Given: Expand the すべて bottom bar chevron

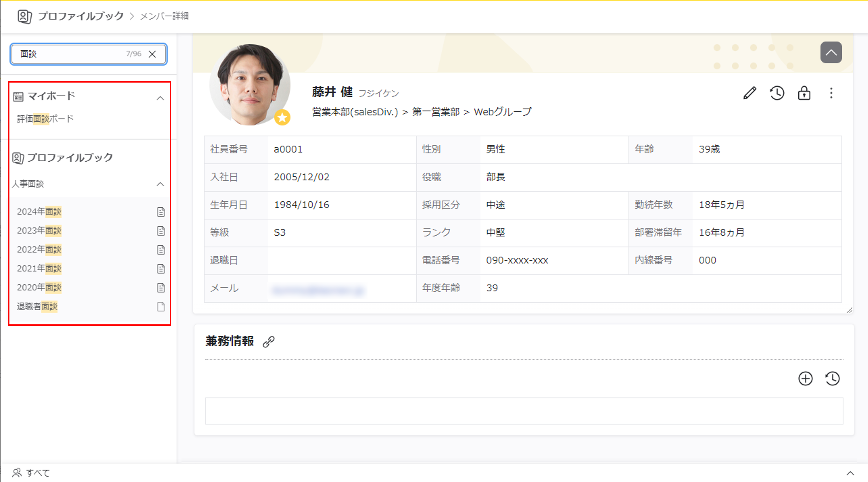Looking at the screenshot, I should coord(850,473).
